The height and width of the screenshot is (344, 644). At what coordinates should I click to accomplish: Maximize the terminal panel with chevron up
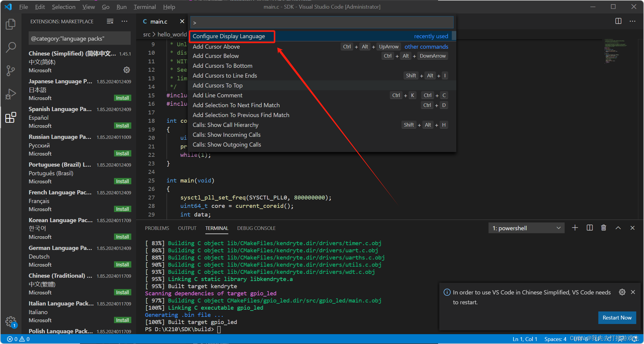click(618, 228)
